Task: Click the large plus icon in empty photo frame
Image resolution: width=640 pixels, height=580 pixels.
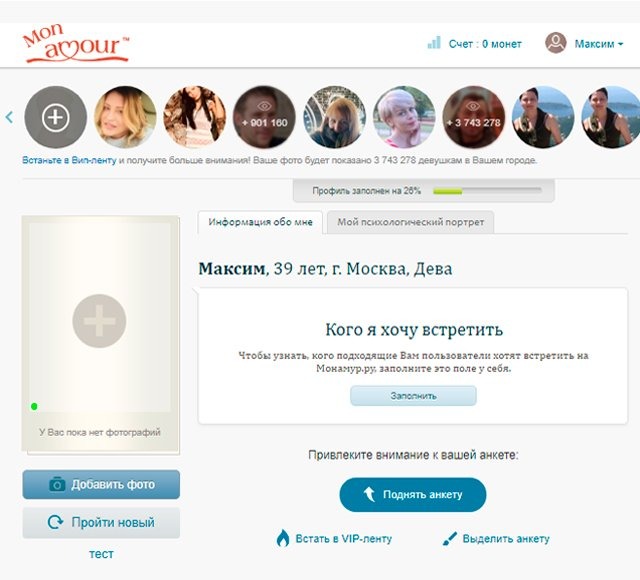Action: (x=99, y=321)
